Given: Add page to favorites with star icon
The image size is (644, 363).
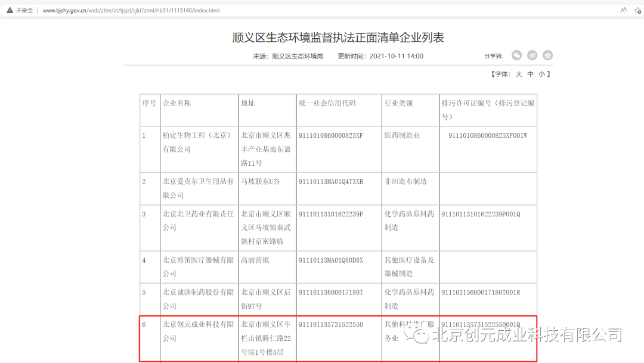Looking at the screenshot, I should pos(638,10).
